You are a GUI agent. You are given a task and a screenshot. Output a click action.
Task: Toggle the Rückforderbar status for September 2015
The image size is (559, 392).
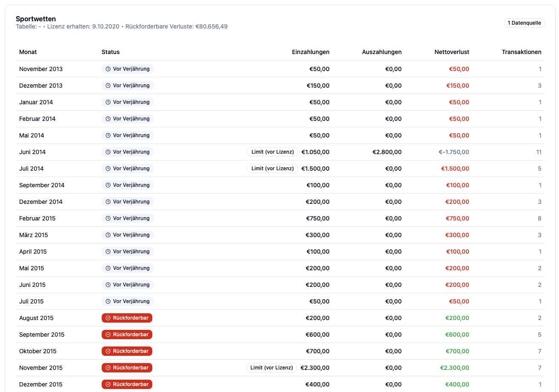(x=127, y=335)
